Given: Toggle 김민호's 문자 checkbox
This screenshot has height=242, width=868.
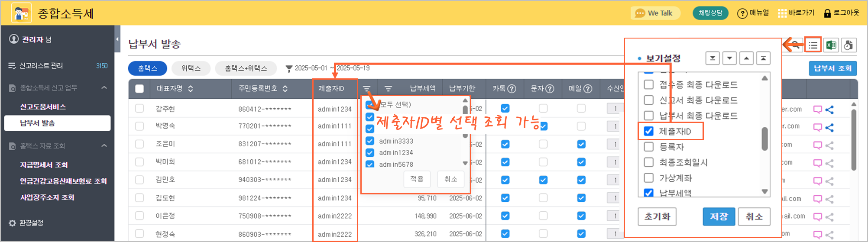Looking at the screenshot, I should 543,180.
